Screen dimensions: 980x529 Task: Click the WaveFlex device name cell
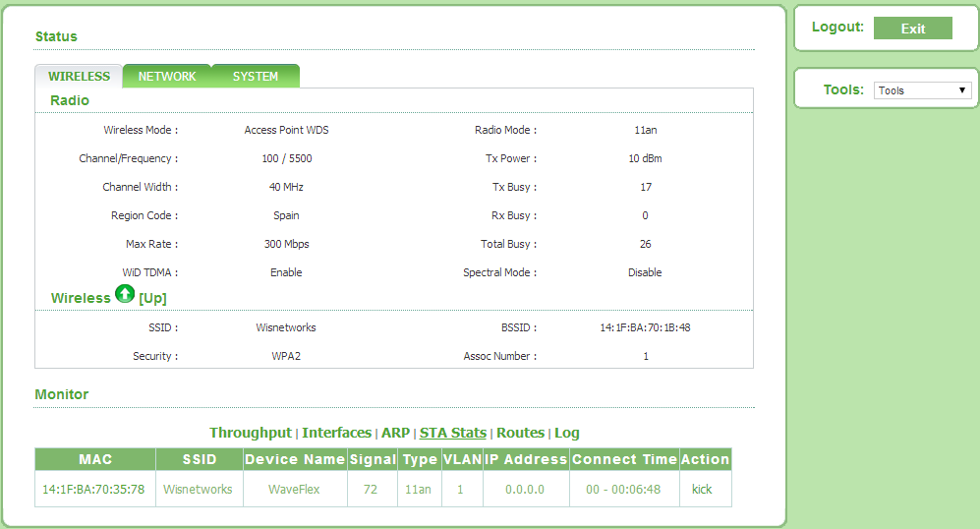(x=294, y=489)
